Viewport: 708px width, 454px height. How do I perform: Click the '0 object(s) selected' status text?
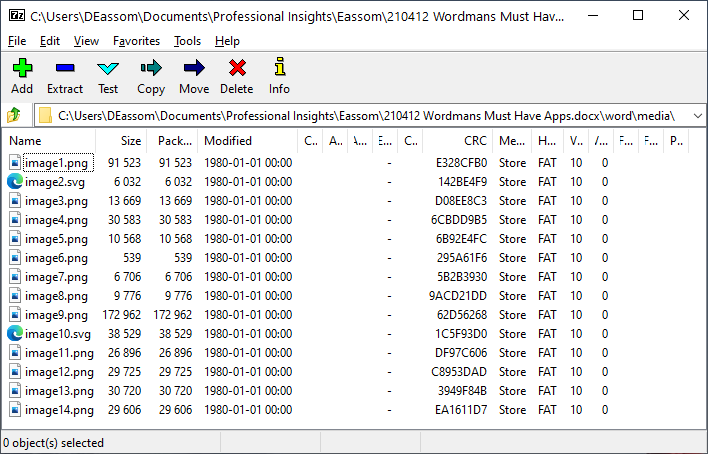tap(53, 443)
